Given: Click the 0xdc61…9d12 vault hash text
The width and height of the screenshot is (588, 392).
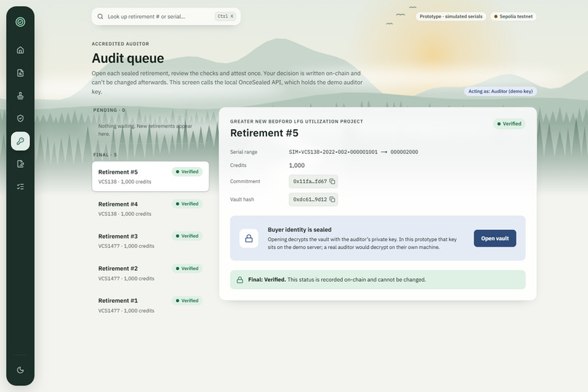Looking at the screenshot, I should [x=310, y=199].
